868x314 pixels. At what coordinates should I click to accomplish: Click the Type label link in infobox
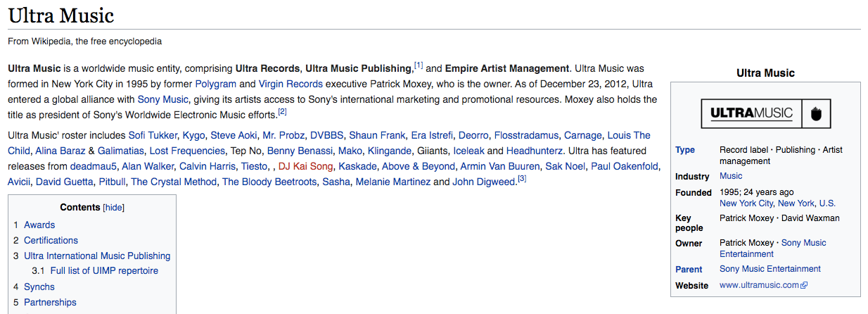[x=685, y=150]
